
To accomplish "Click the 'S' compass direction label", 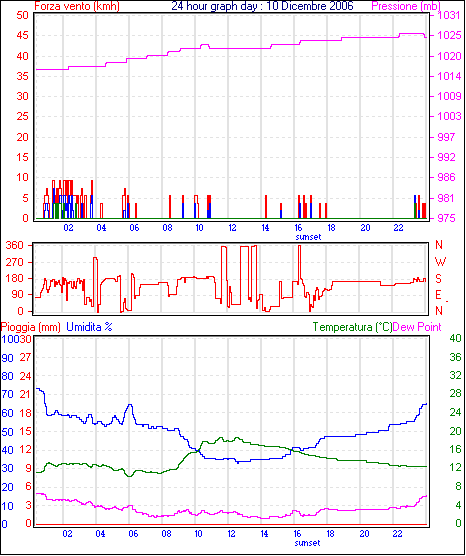I will tap(439, 279).
